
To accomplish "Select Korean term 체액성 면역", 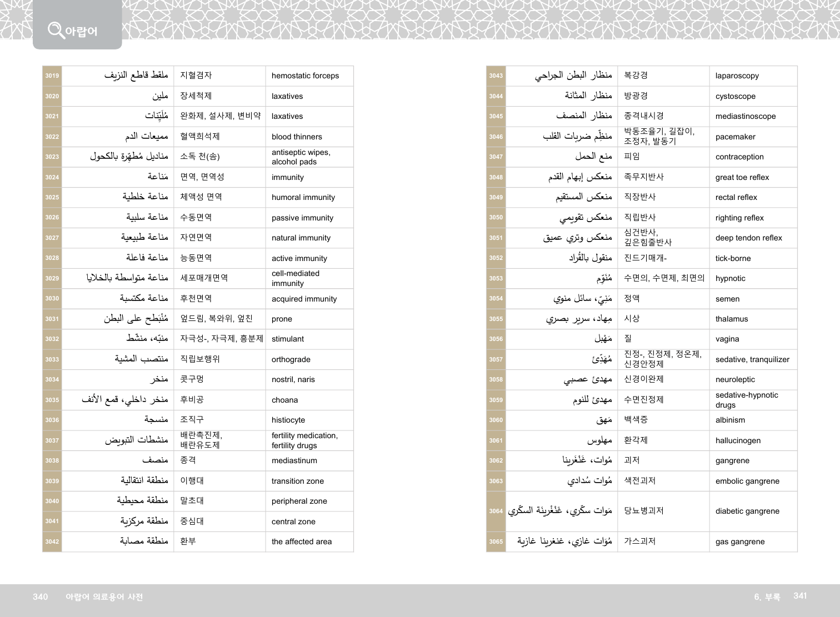I will point(201,197).
